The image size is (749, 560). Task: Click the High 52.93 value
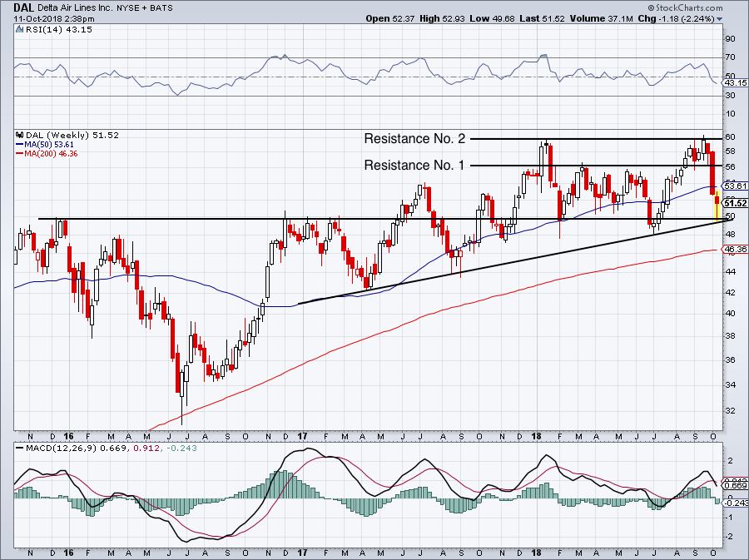[x=442, y=18]
